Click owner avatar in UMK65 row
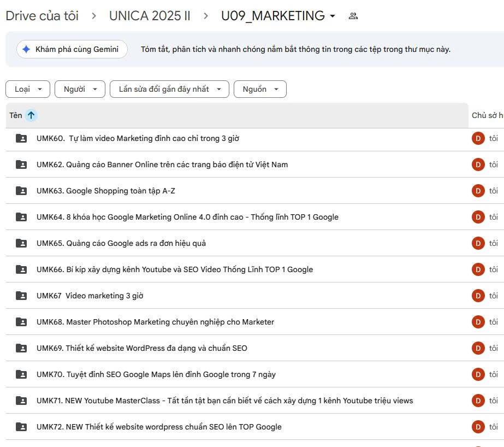Viewport: 504px width, 447px height. coord(478,243)
